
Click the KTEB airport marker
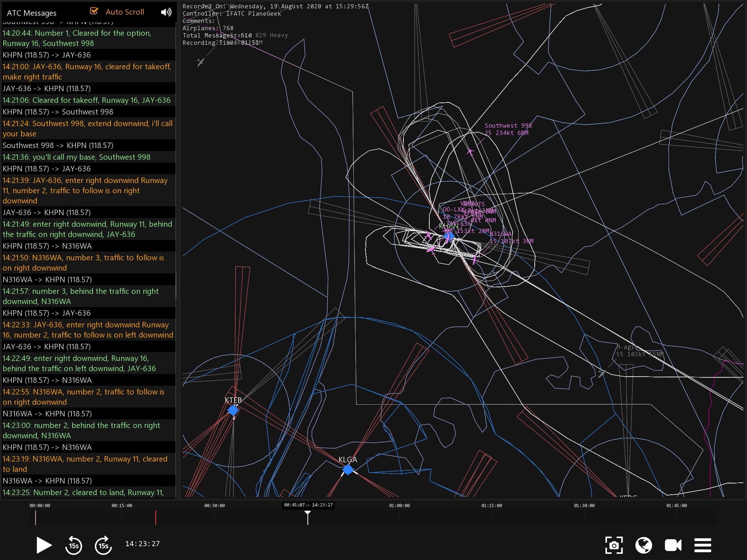233,411
